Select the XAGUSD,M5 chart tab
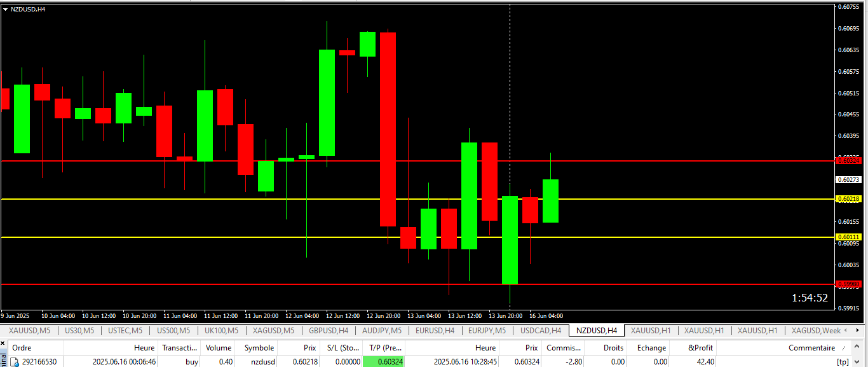Screen dimensions: 868x367 [x=273, y=331]
